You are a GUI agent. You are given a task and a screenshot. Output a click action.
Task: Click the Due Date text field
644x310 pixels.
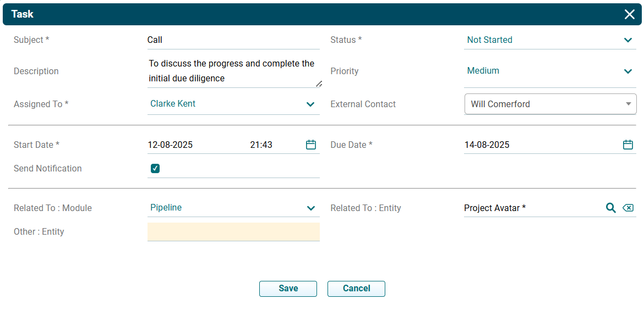pos(539,145)
